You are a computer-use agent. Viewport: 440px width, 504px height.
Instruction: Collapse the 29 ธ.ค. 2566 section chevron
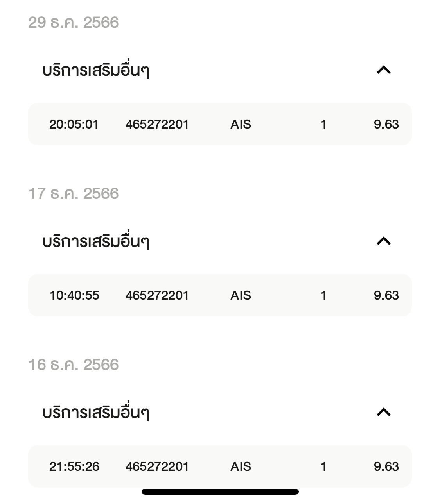coord(383,70)
